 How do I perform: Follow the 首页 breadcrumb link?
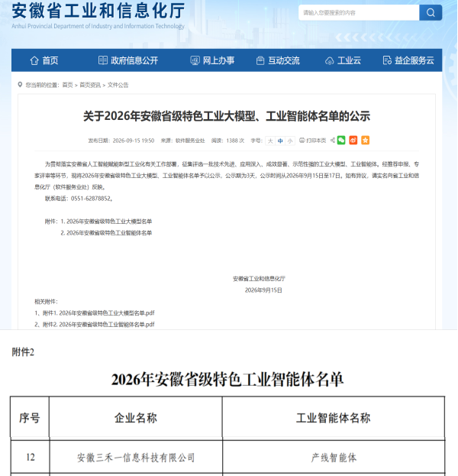(67, 85)
